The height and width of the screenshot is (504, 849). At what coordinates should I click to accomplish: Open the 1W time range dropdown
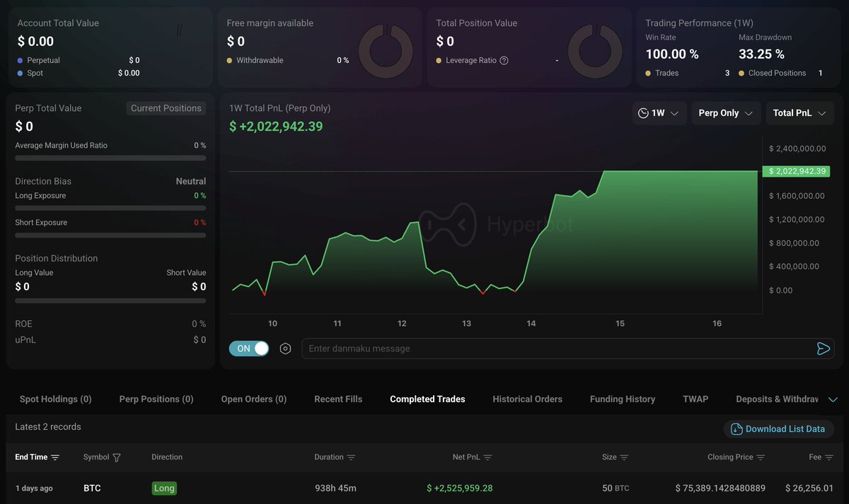659,113
